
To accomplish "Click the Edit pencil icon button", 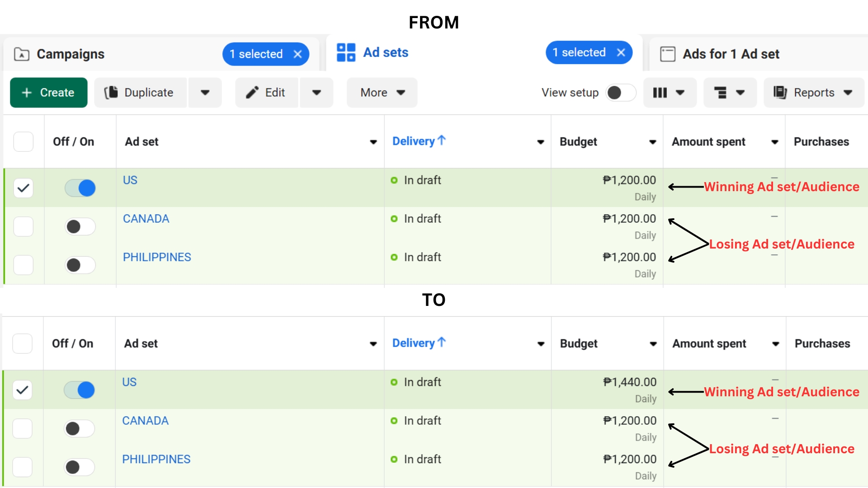I will click(267, 93).
